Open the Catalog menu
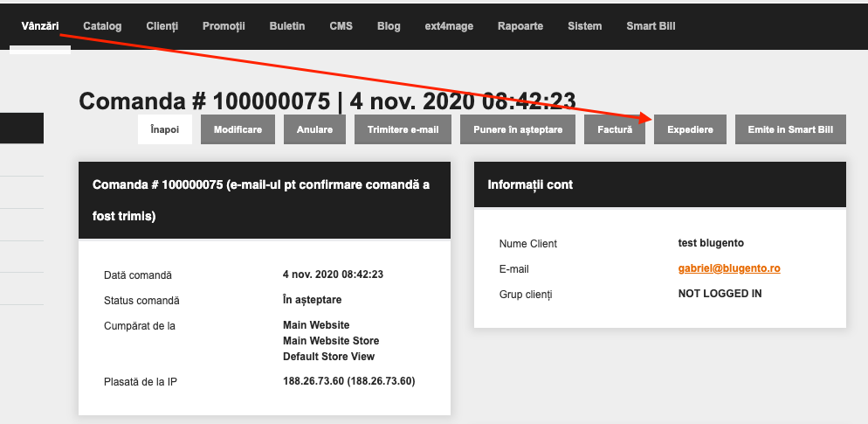This screenshot has height=424, width=868. tap(102, 26)
